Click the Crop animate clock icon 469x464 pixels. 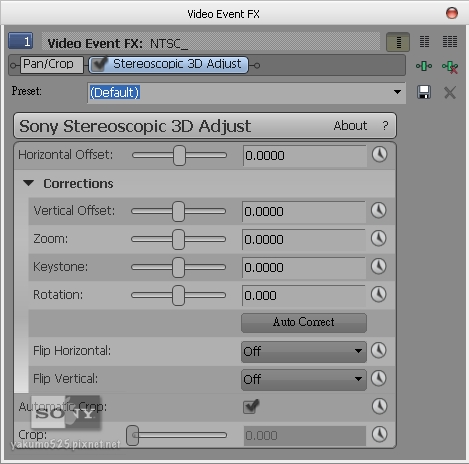point(379,435)
